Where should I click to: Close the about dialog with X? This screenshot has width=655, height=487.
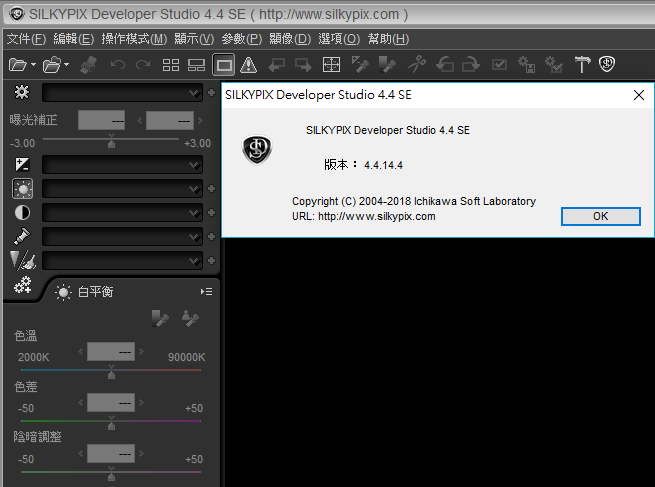[638, 95]
